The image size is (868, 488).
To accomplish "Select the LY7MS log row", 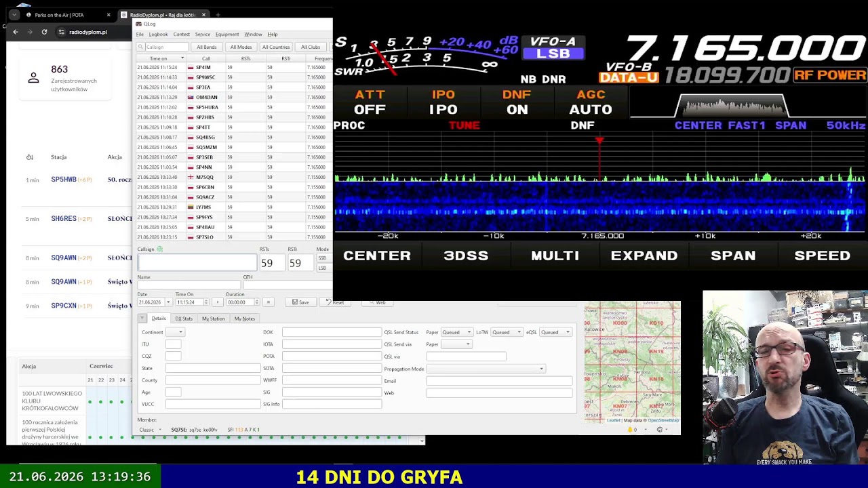I will pos(234,207).
